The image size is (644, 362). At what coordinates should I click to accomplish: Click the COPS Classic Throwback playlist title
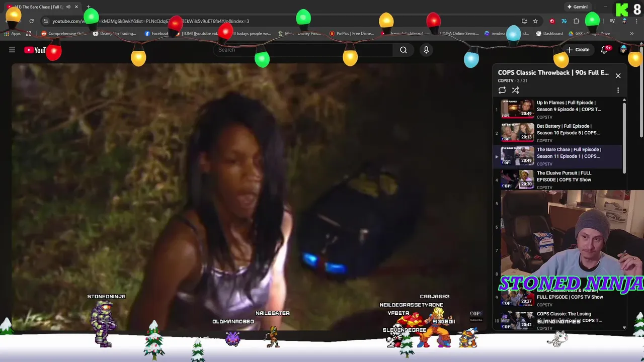pyautogui.click(x=553, y=73)
